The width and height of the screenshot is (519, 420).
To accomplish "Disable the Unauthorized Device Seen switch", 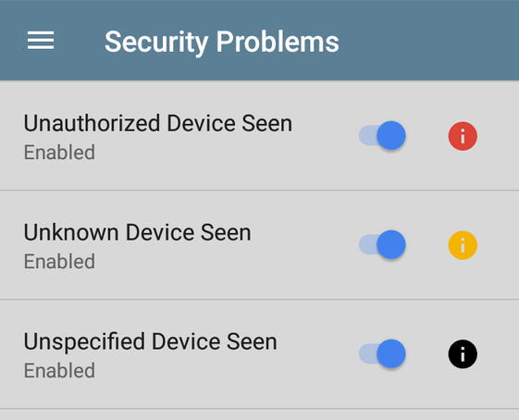I will coord(382,135).
